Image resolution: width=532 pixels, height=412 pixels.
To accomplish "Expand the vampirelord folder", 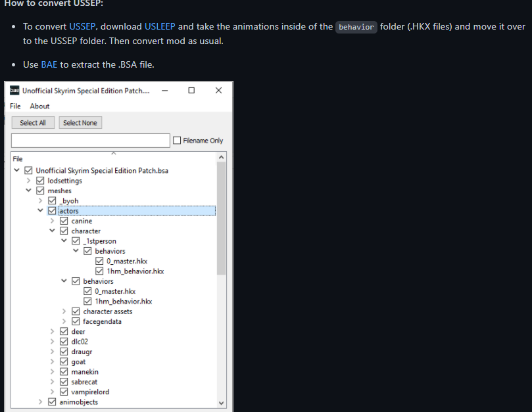I will pos(52,392).
